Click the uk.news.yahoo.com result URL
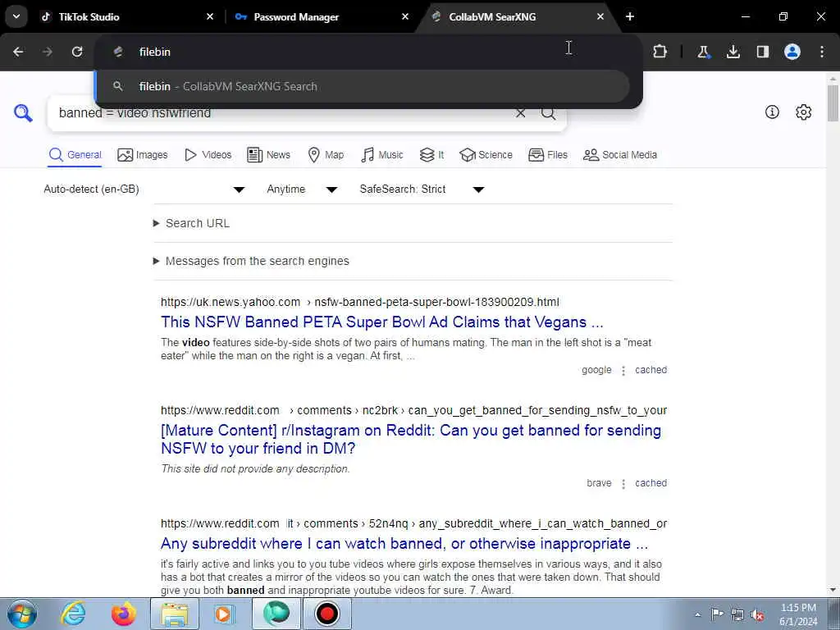This screenshot has height=630, width=840. [x=359, y=302]
